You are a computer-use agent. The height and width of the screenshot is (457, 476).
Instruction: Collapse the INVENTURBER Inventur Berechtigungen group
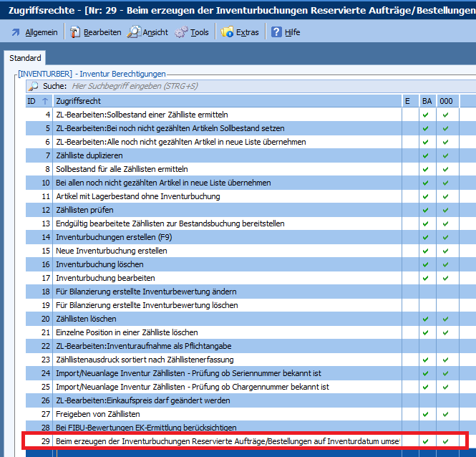click(16, 74)
